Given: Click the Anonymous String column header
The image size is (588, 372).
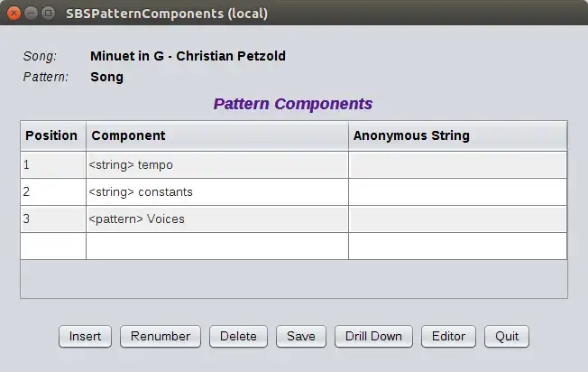Looking at the screenshot, I should point(457,136).
